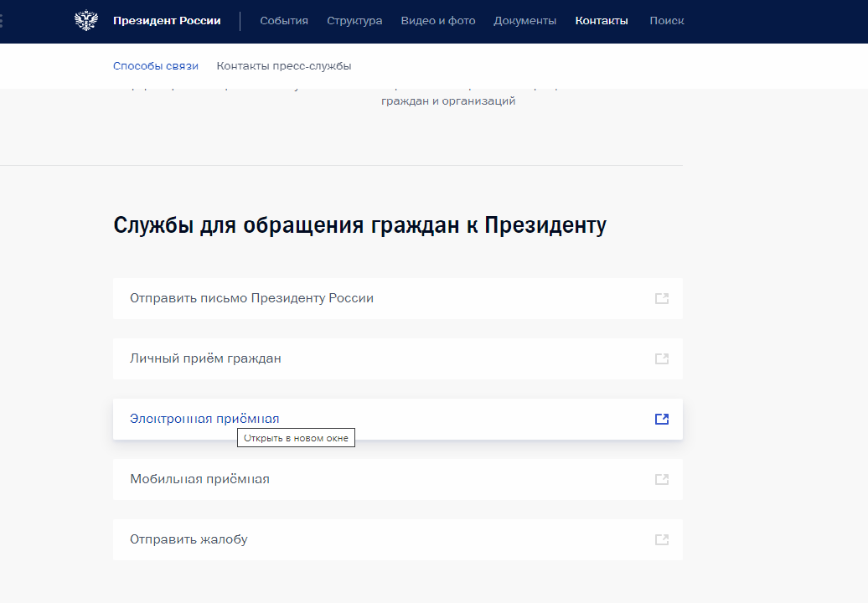
Task: Open the События menu item
Action: pos(284,21)
